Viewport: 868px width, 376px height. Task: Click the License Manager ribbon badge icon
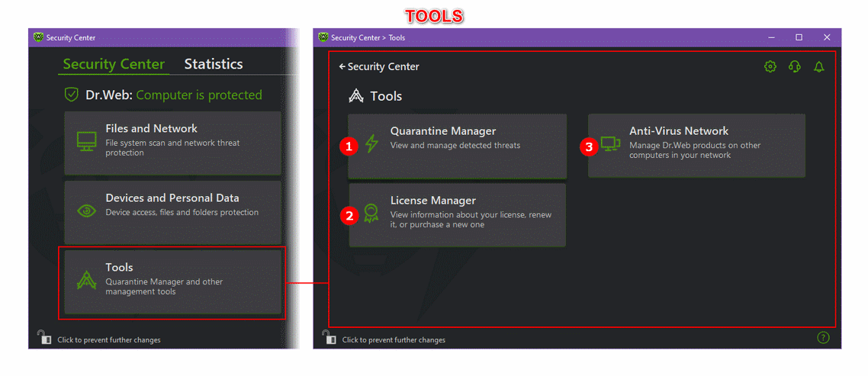tap(371, 214)
